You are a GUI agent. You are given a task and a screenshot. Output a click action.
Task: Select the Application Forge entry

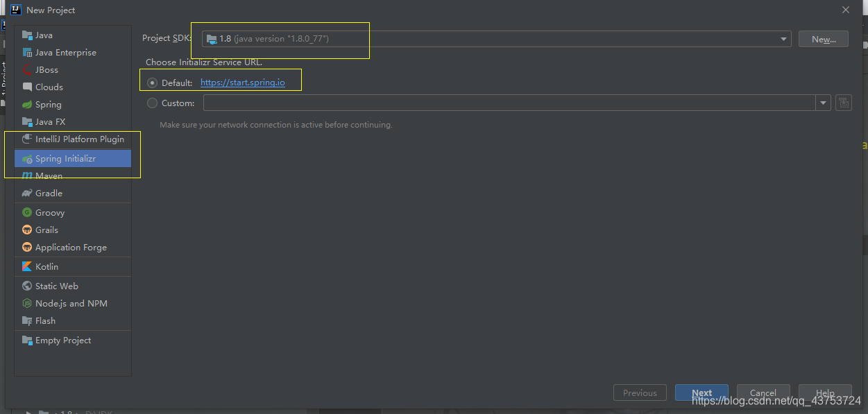[x=73, y=248]
